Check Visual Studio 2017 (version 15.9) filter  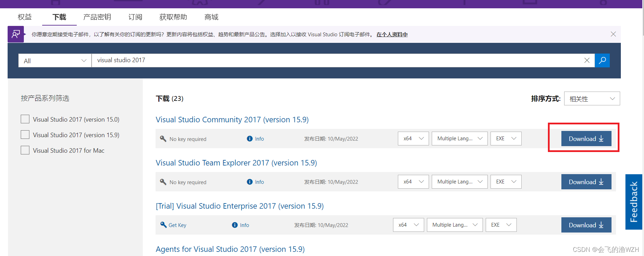(25, 135)
